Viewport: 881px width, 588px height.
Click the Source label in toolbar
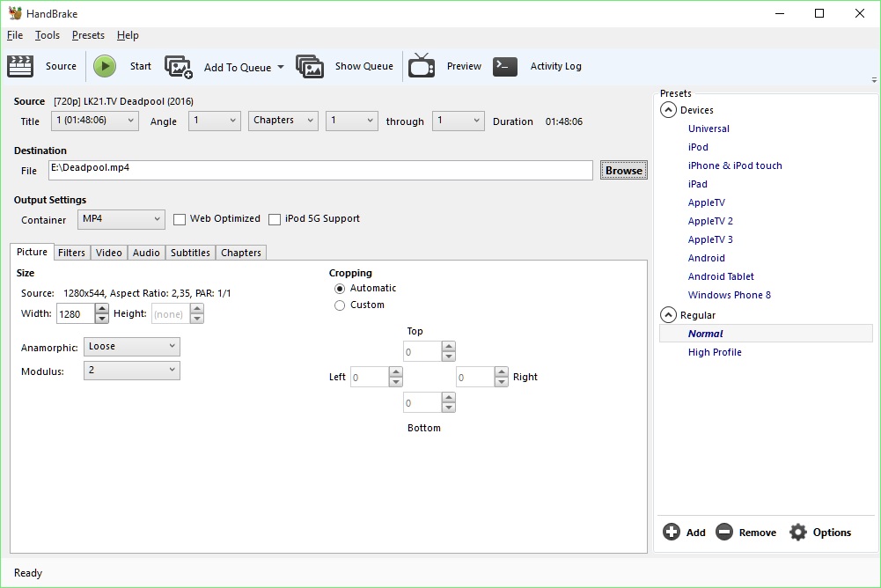click(61, 66)
